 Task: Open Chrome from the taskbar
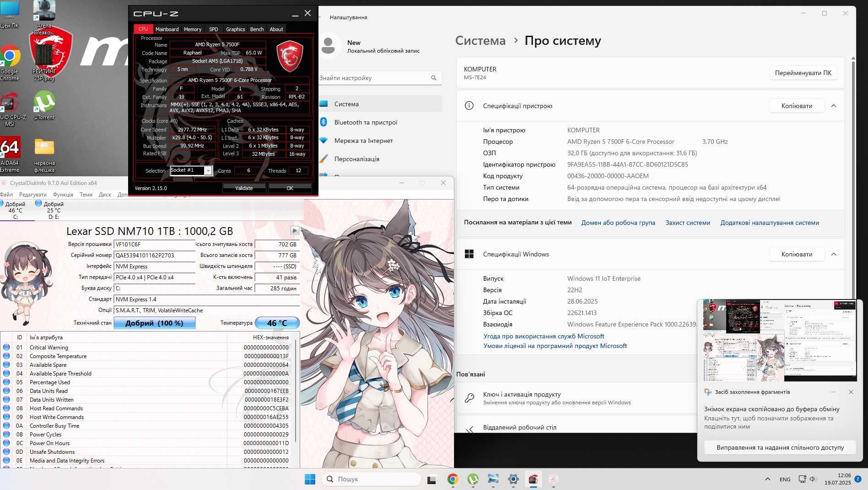(453, 479)
